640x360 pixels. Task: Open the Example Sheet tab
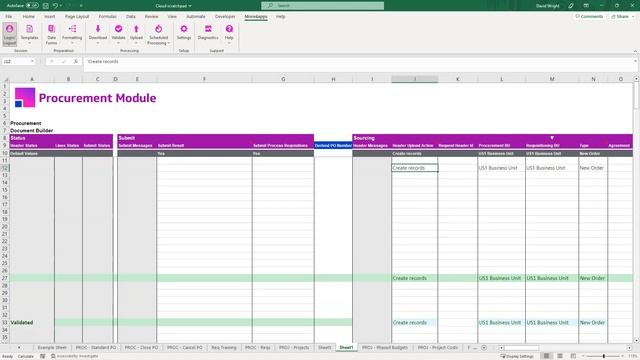coord(52,348)
